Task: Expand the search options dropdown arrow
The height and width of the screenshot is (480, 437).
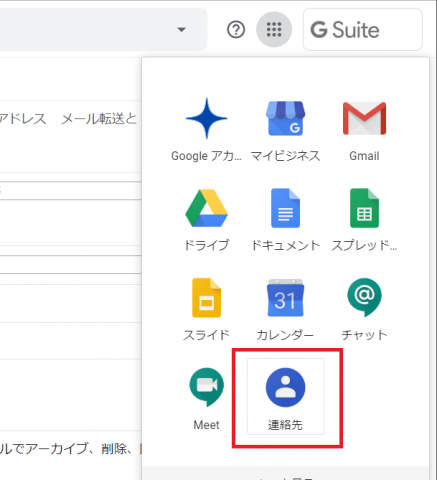Action: coord(181,30)
